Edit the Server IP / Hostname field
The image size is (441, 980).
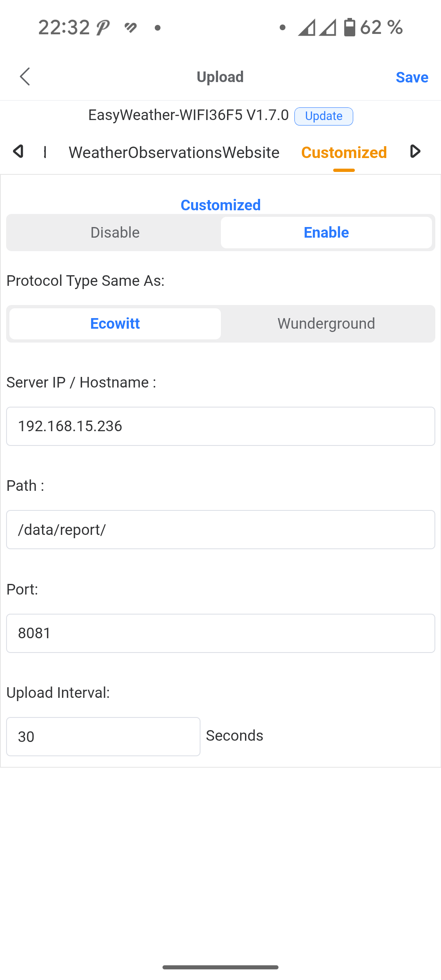[x=220, y=426]
